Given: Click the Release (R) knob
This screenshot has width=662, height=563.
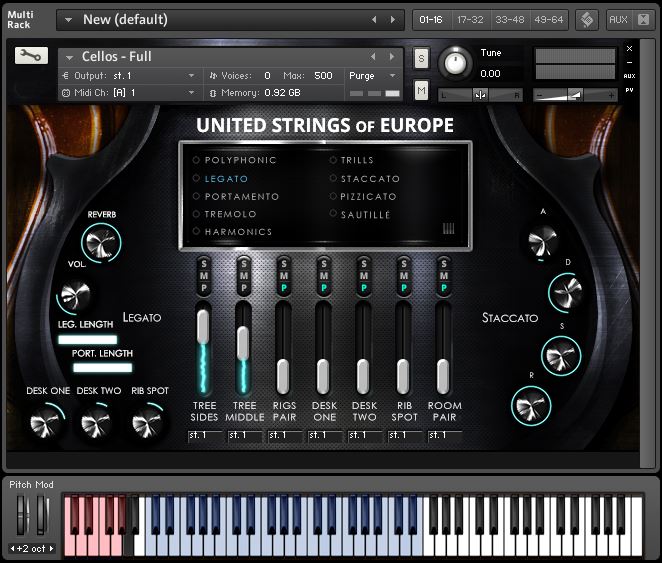Looking at the screenshot, I should pos(530,405).
